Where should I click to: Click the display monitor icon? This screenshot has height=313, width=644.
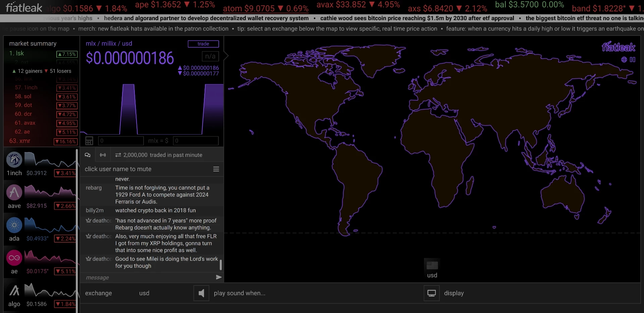432,293
